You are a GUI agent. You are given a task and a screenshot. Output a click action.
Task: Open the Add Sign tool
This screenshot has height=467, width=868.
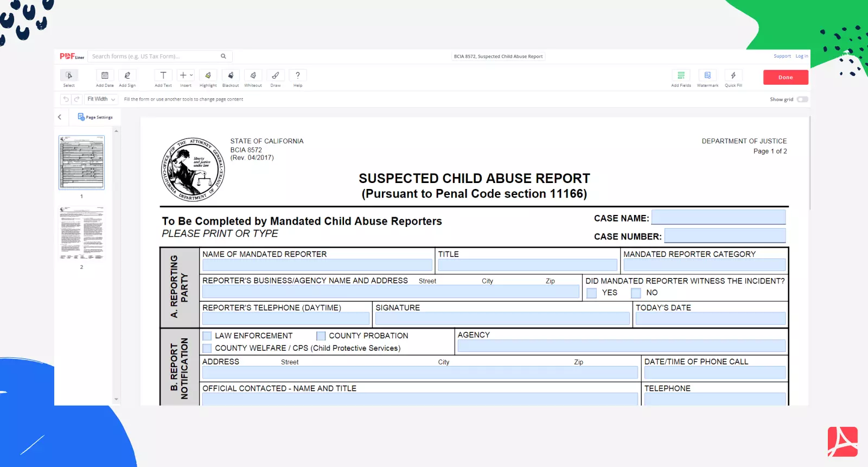point(127,78)
